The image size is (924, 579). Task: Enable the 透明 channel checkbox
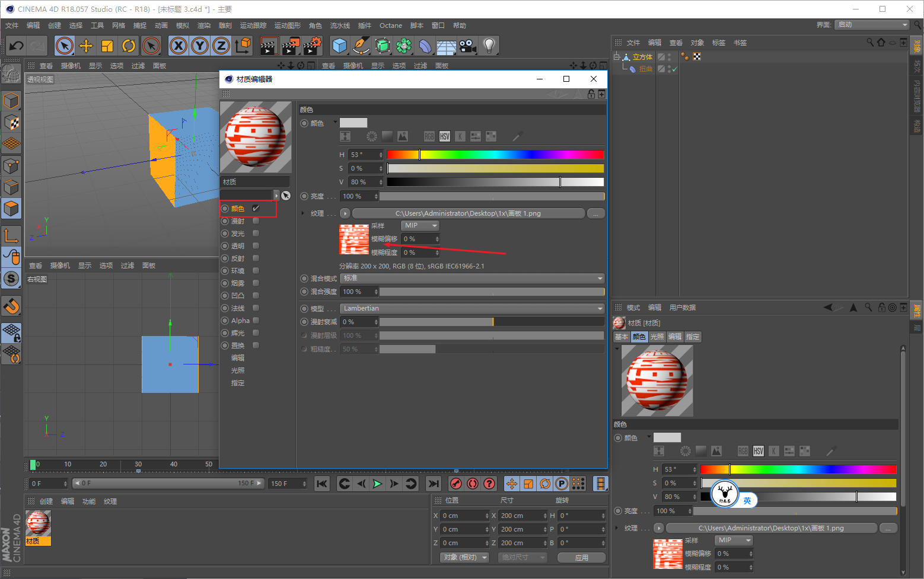tap(256, 246)
